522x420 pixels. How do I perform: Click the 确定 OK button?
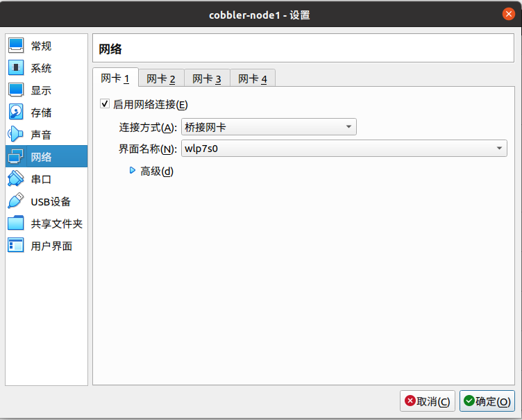(x=487, y=401)
